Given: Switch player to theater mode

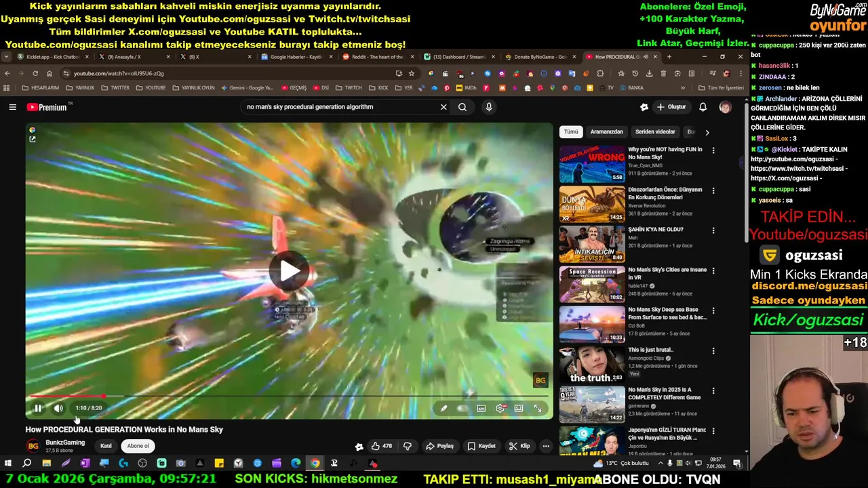Looking at the screenshot, I should coord(519,408).
